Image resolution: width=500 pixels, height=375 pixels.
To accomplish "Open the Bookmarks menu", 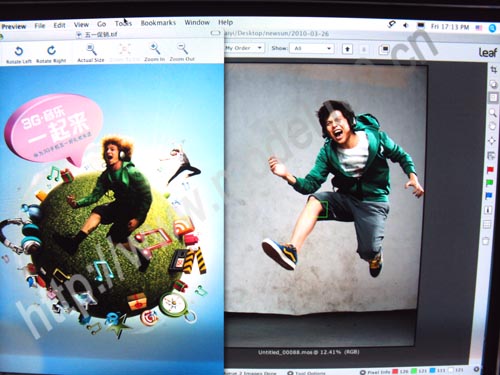I will pos(158,23).
